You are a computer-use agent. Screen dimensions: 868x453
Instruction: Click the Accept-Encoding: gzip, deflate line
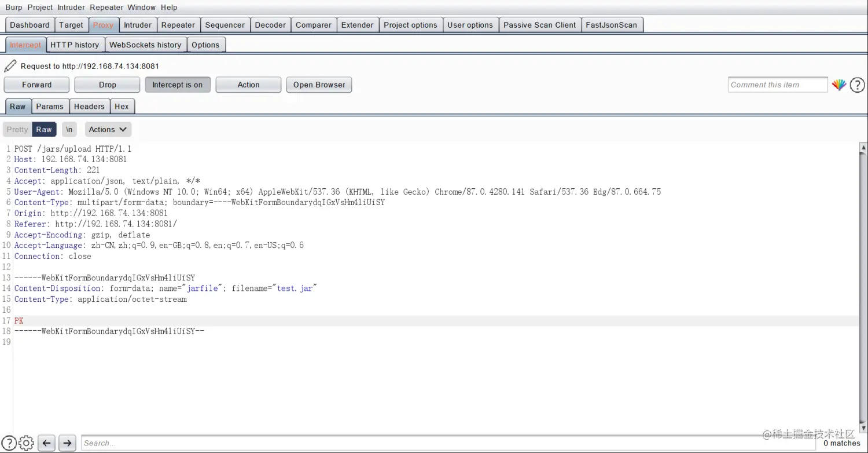pyautogui.click(x=82, y=235)
